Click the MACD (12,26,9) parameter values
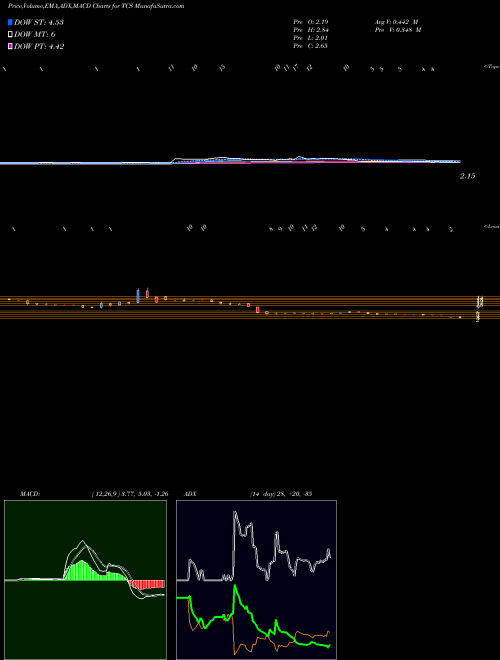 [130, 494]
